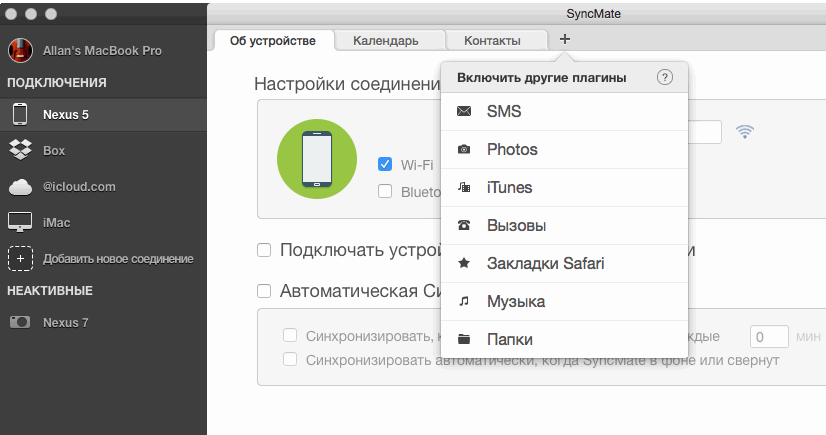Click the green phone device illustration
This screenshot has width=826, height=435.
point(317,159)
